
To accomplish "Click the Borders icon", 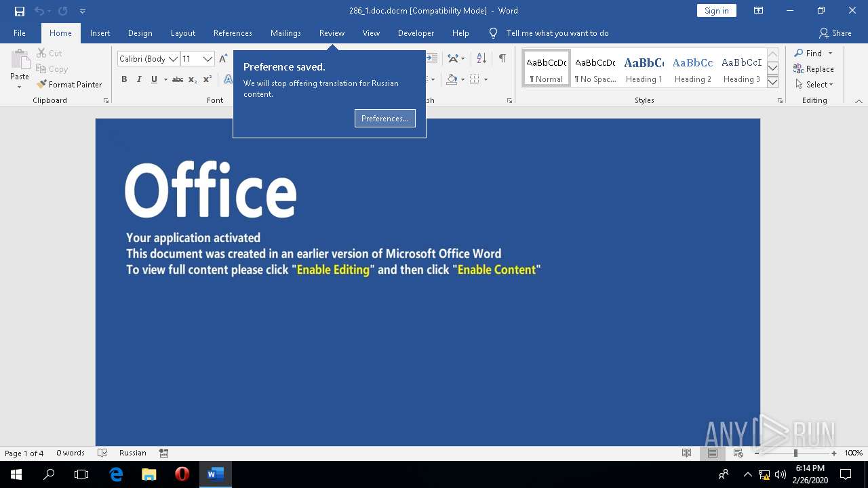I will pyautogui.click(x=474, y=79).
